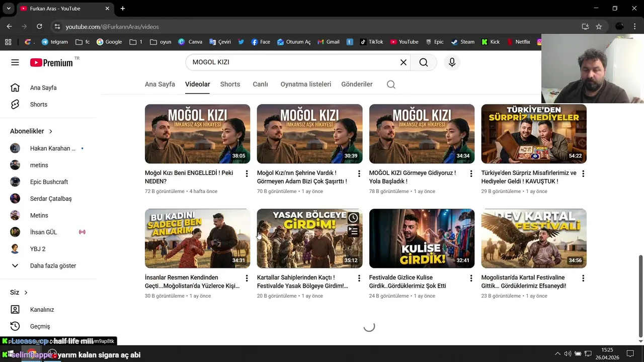Add Yasak Bölgeye Girdim video to queue
This screenshot has height=362, width=644.
click(x=353, y=231)
